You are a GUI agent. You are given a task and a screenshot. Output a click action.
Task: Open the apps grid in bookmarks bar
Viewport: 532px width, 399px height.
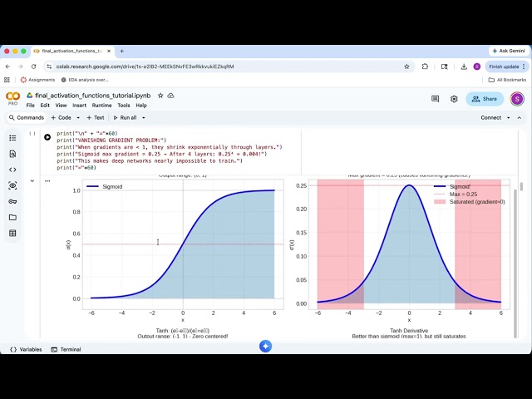(7, 80)
